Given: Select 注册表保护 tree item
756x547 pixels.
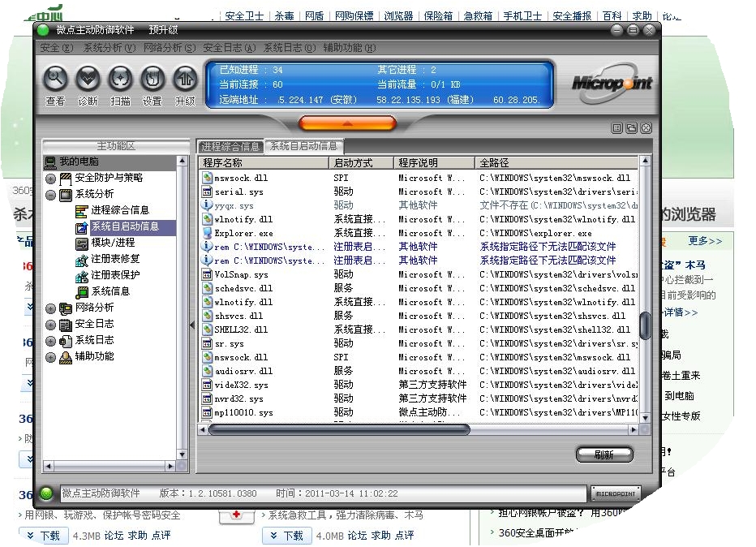Looking at the screenshot, I should pyautogui.click(x=115, y=275).
